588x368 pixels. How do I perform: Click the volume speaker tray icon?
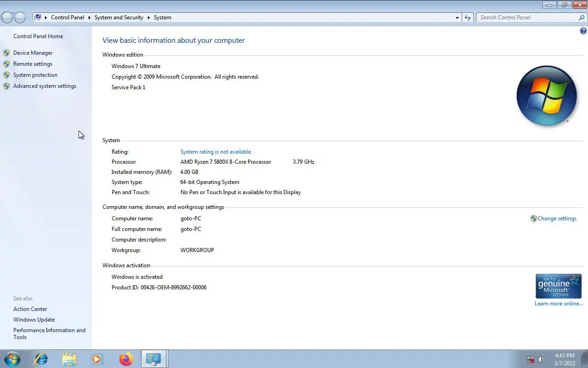(x=542, y=359)
